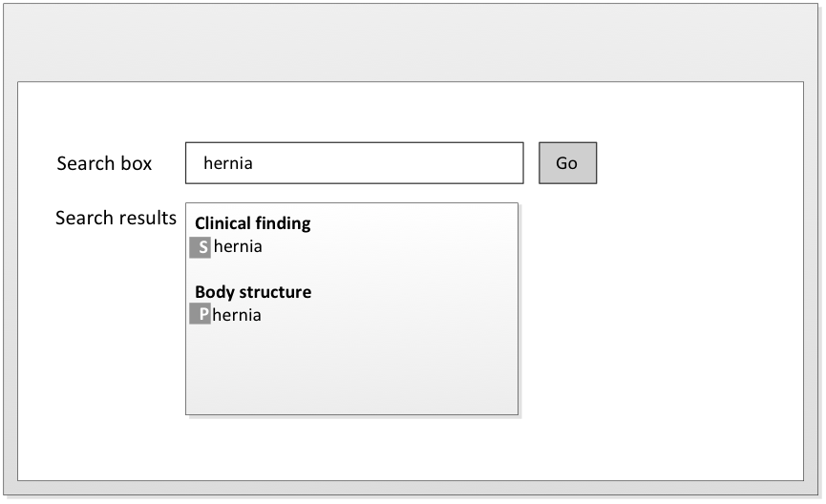The image size is (826, 504).
Task: Click the Clinical finding group heading
Action: pyautogui.click(x=253, y=223)
